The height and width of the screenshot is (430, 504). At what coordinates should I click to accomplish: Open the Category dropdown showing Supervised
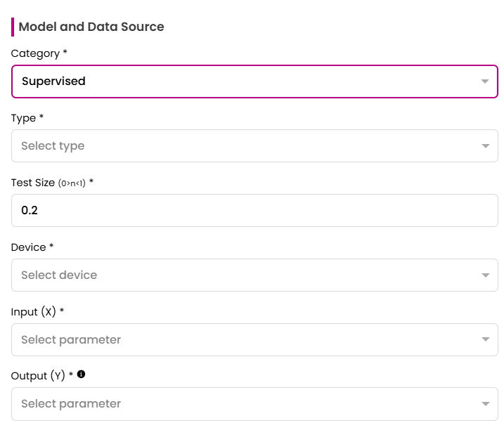tap(246, 82)
